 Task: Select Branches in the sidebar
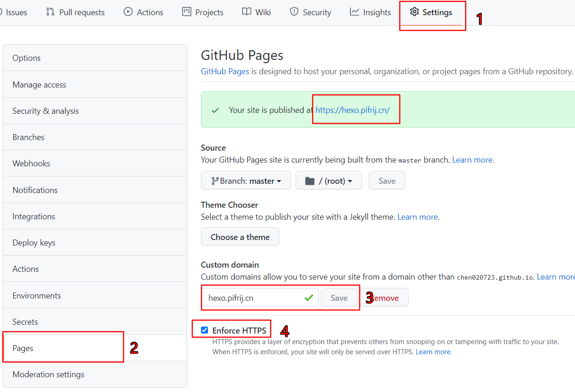coord(95,137)
